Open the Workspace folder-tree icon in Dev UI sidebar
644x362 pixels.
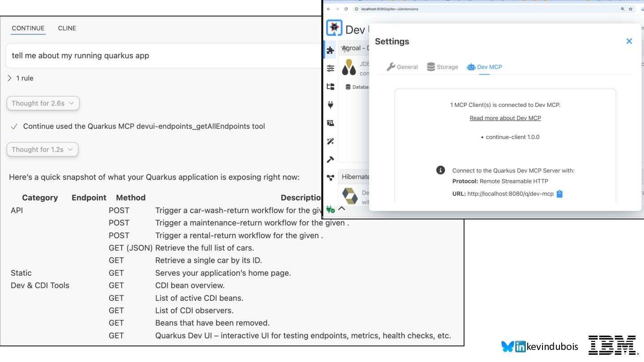click(x=330, y=87)
